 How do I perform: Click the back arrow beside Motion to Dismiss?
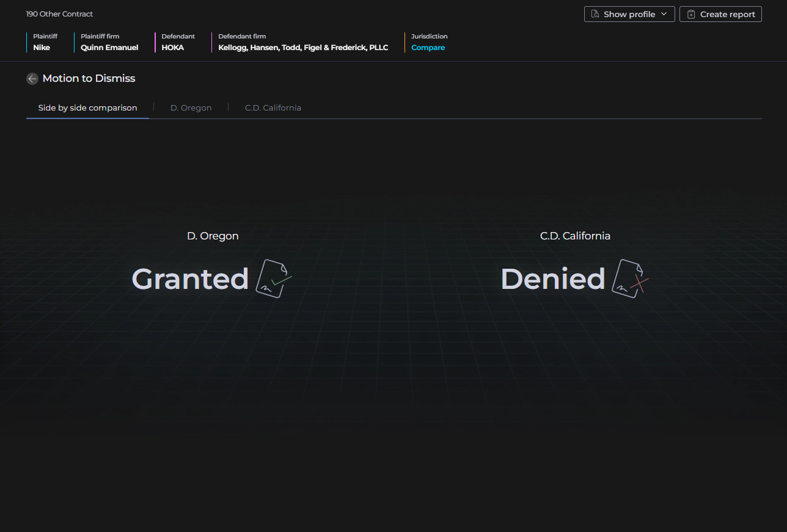point(32,79)
